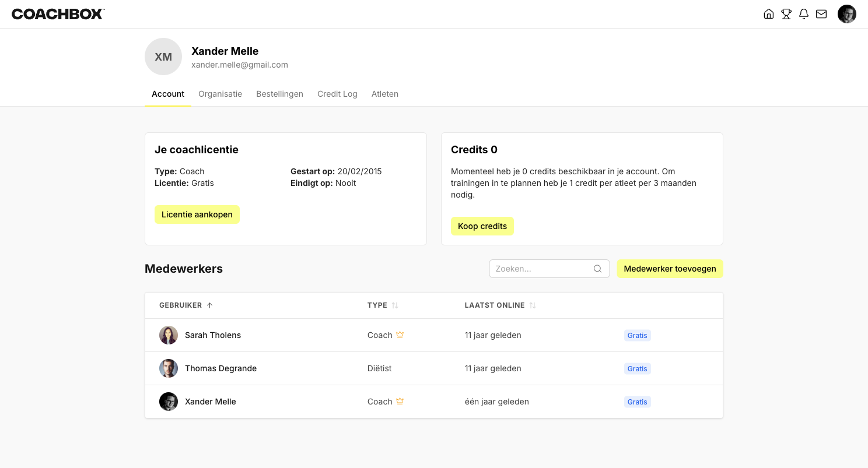Click the 'Je coachlicentie' heading
The image size is (868, 468).
[x=197, y=150]
